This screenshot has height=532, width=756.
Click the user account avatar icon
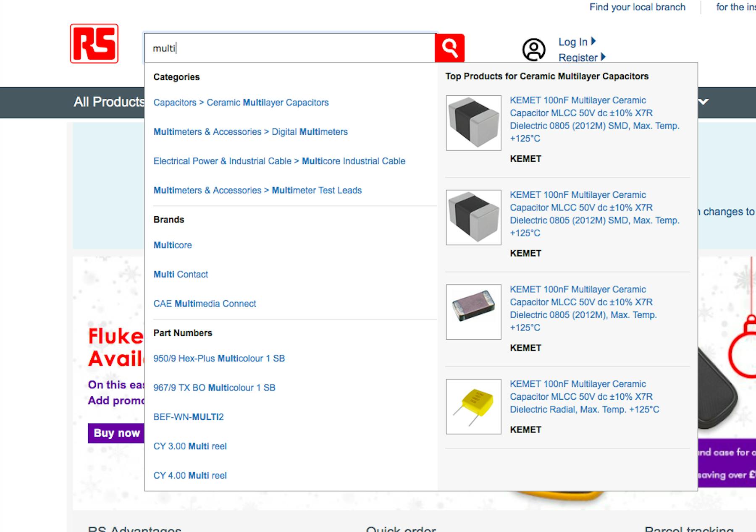[533, 50]
